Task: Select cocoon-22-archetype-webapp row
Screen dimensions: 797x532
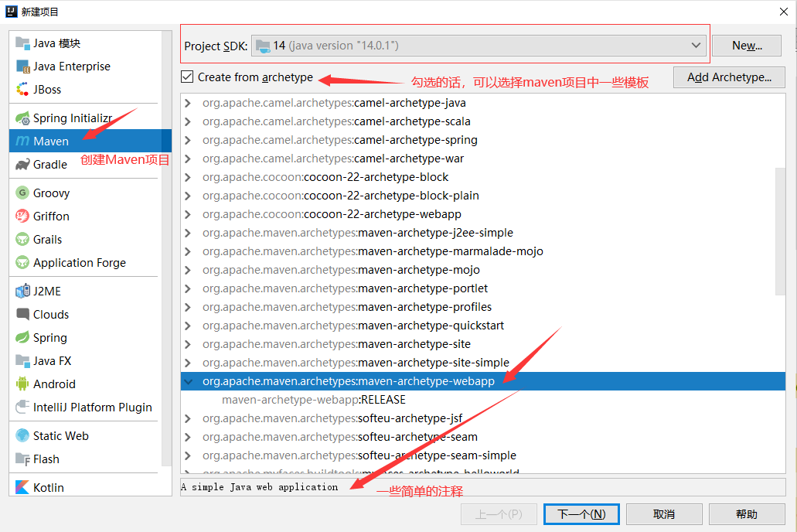Action: click(478, 214)
